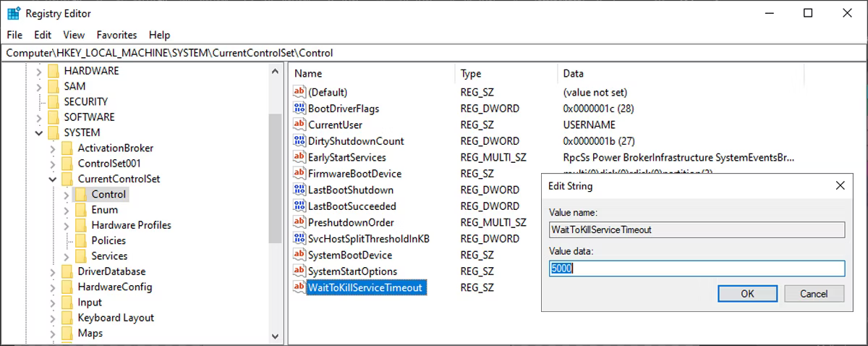
Task: Expand the DriverDatabase key
Action: point(52,271)
